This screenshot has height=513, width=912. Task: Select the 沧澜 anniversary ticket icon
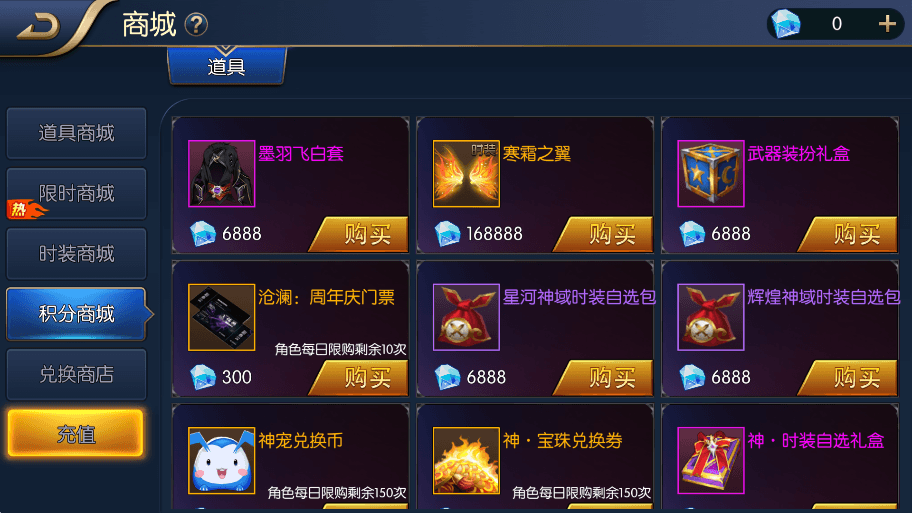(x=222, y=317)
